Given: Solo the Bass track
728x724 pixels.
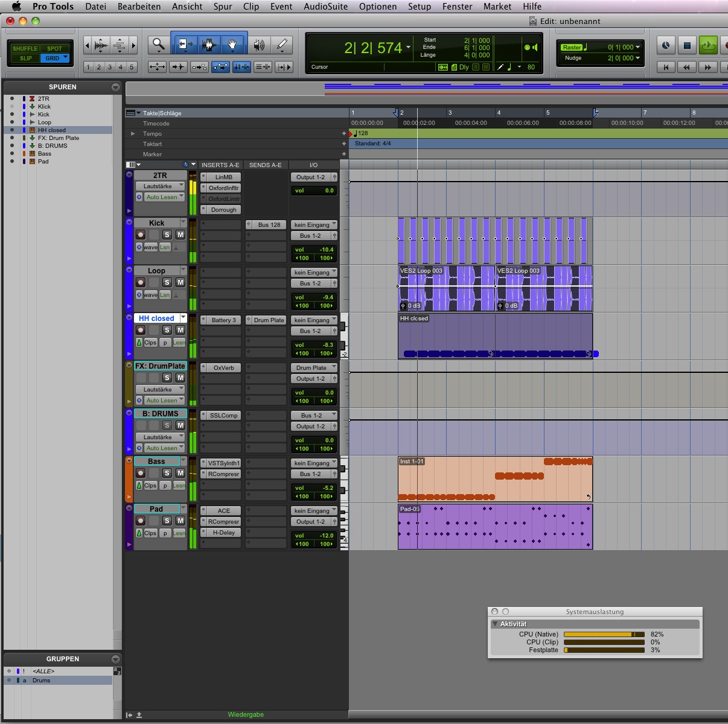Looking at the screenshot, I should [167, 473].
